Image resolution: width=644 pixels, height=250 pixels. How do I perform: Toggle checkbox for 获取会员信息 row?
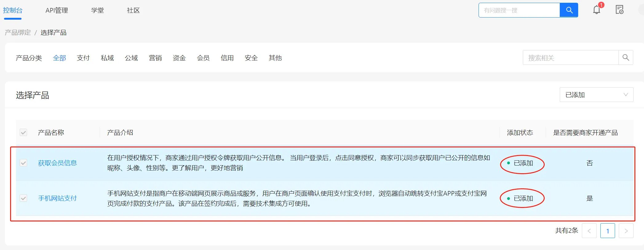coord(23,163)
